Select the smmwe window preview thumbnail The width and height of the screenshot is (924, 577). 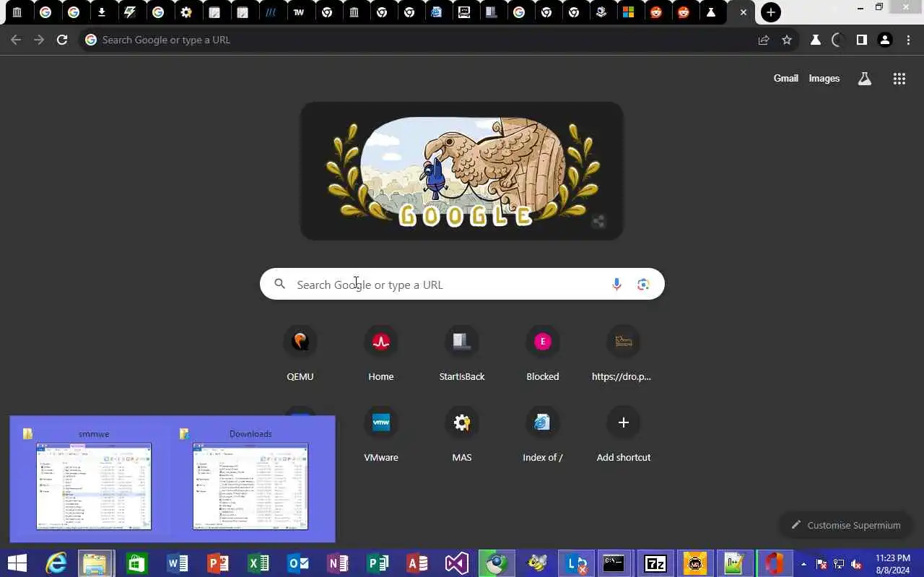(94, 486)
